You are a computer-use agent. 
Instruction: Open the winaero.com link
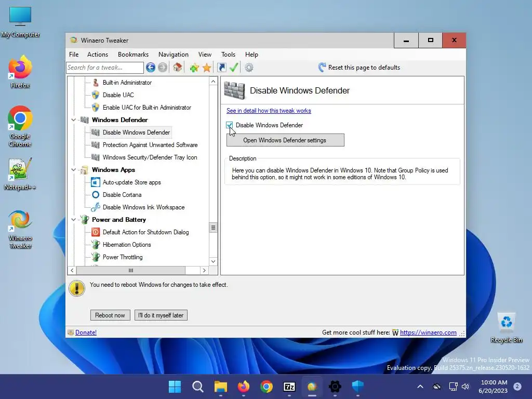428,332
